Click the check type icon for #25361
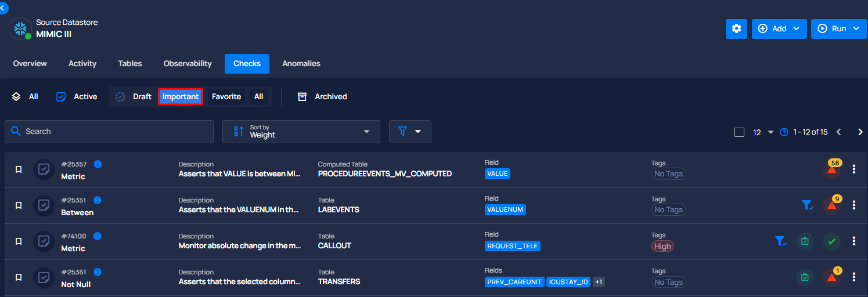The image size is (868, 297). point(44,277)
